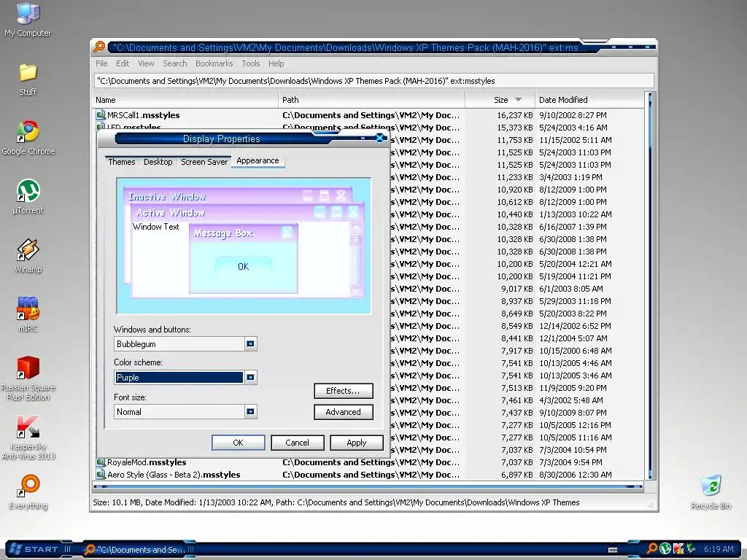This screenshot has height=560, width=747.
Task: Select the MRSCall1.msstyles file name
Action: coord(144,114)
